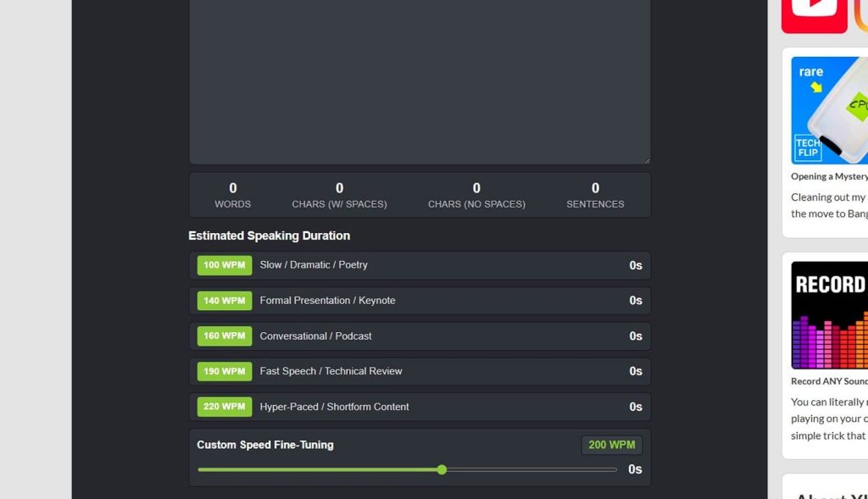868x499 pixels.
Task: Open the RECORD sound equalizer thumbnail
Action: pyautogui.click(x=829, y=315)
